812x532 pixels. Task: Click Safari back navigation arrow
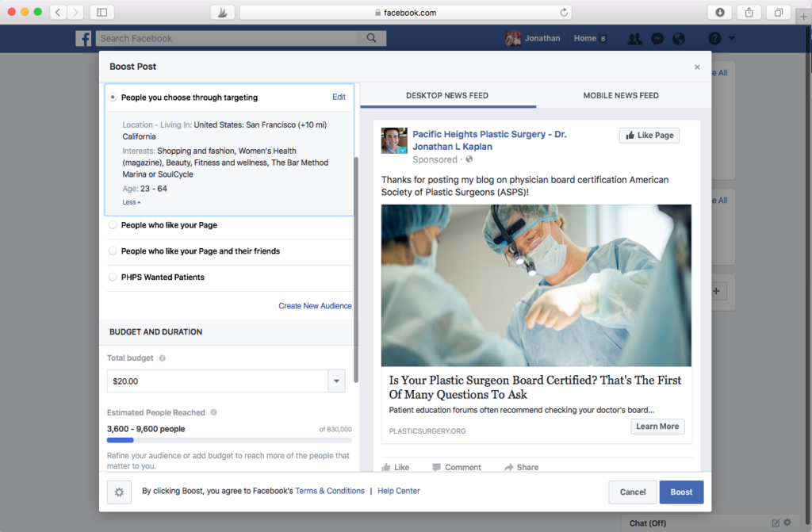coord(58,12)
